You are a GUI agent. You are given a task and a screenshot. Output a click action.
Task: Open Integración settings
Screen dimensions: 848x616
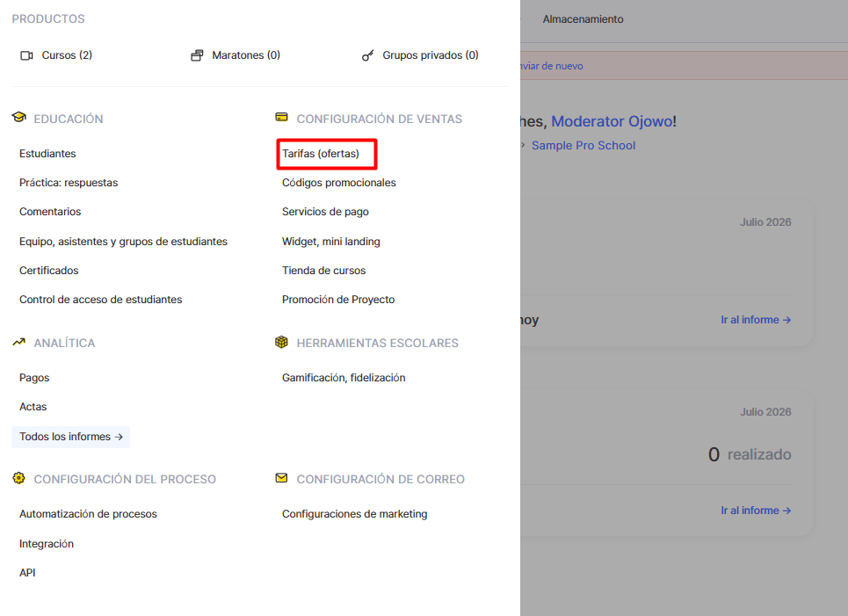pos(47,544)
